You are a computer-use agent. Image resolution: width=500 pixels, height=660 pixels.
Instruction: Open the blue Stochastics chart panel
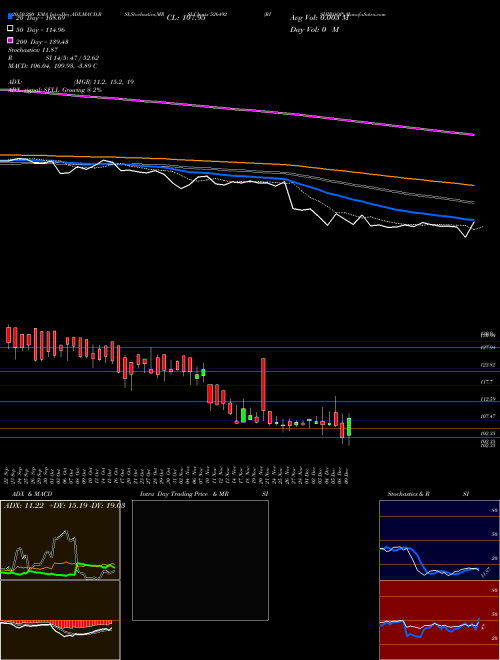(x=439, y=540)
